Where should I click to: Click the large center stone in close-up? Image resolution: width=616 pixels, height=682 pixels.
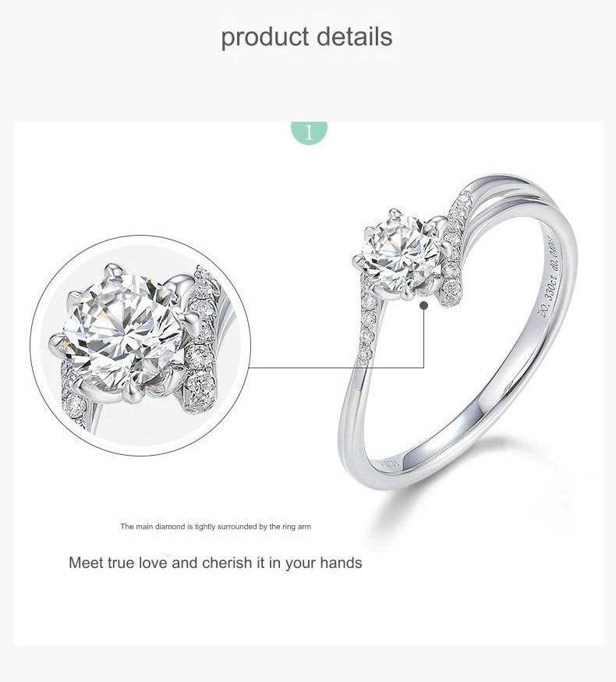(x=122, y=332)
